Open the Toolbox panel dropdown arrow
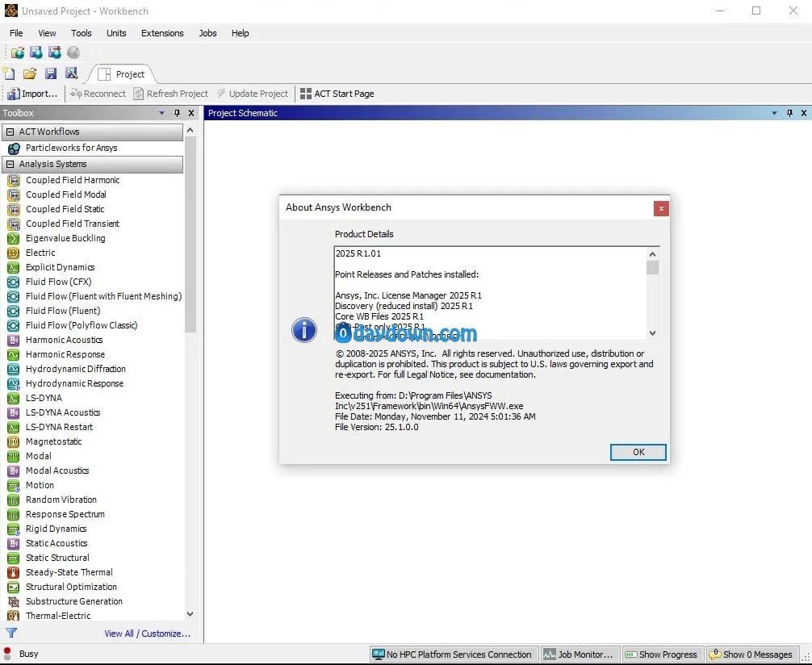 click(x=161, y=113)
